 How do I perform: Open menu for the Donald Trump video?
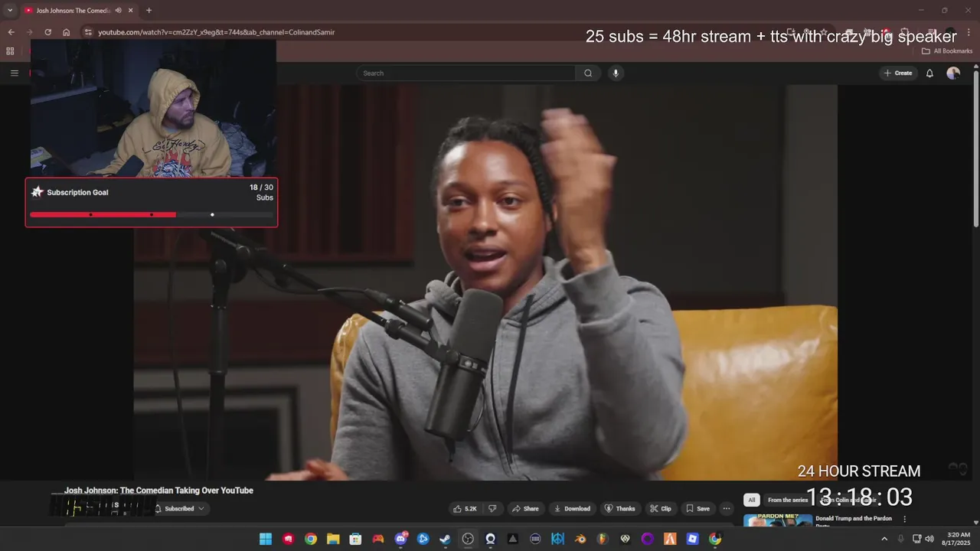[904, 520]
